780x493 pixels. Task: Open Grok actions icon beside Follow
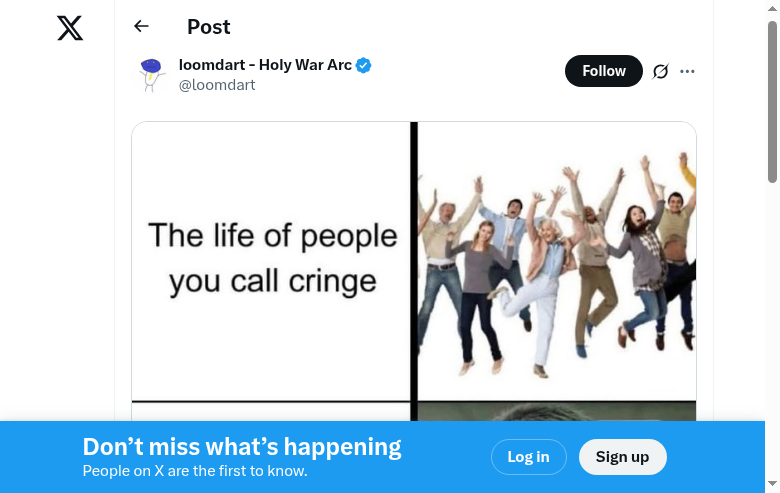click(x=660, y=71)
